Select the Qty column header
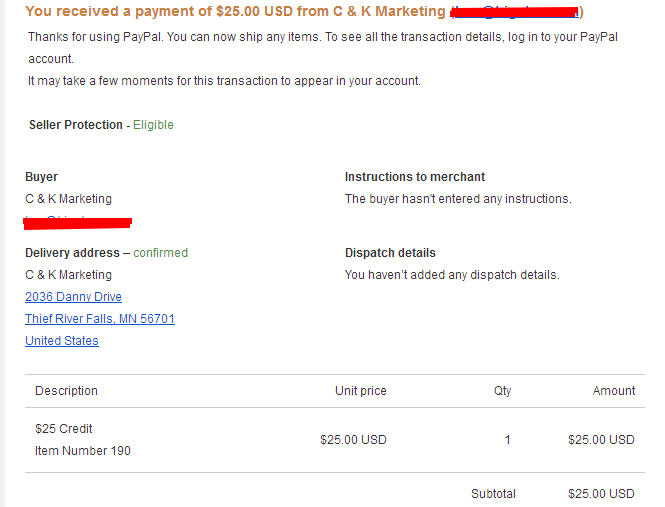The image size is (665, 507). 503,391
